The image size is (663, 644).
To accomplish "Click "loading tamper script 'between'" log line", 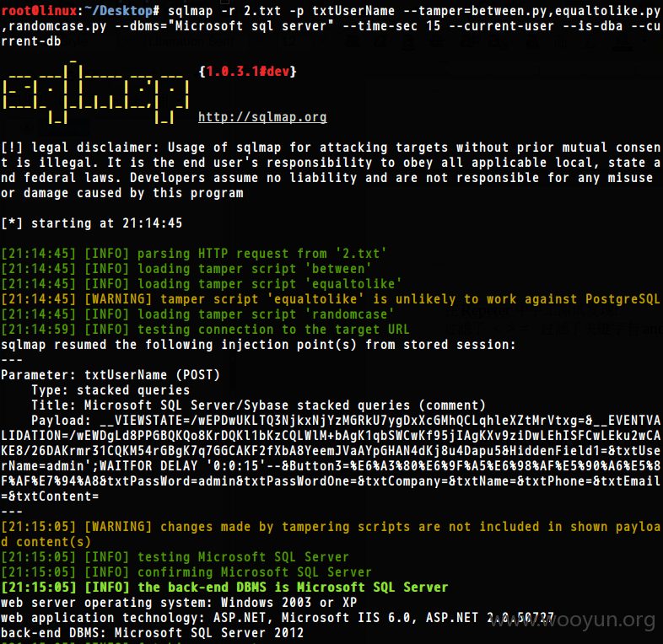I will [254, 269].
